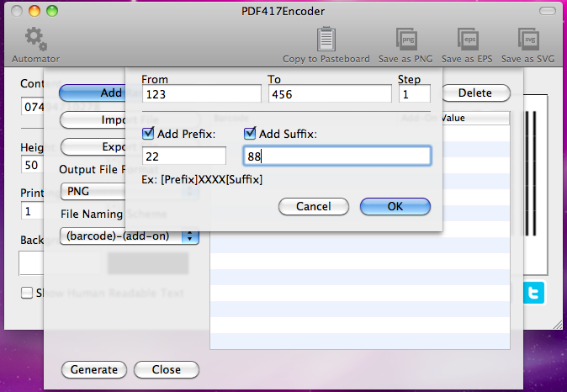Uncheck the Add Prefix checkbox
The image size is (567, 392).
tap(148, 134)
